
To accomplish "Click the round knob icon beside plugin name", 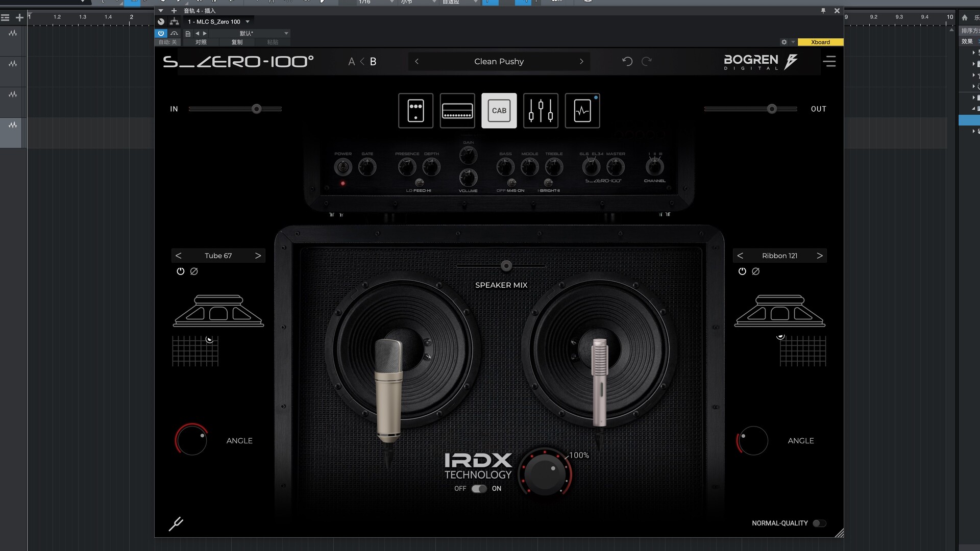I will pos(161,21).
